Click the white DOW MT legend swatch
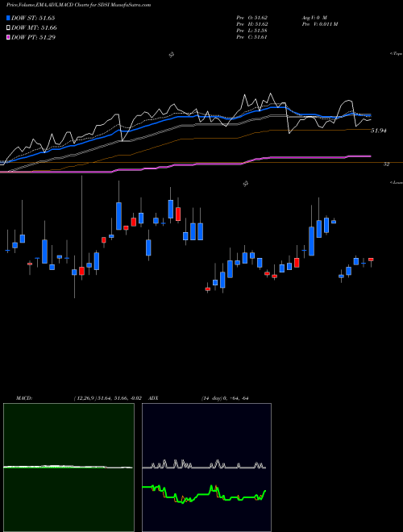This screenshot has width=403, height=532. point(9,27)
